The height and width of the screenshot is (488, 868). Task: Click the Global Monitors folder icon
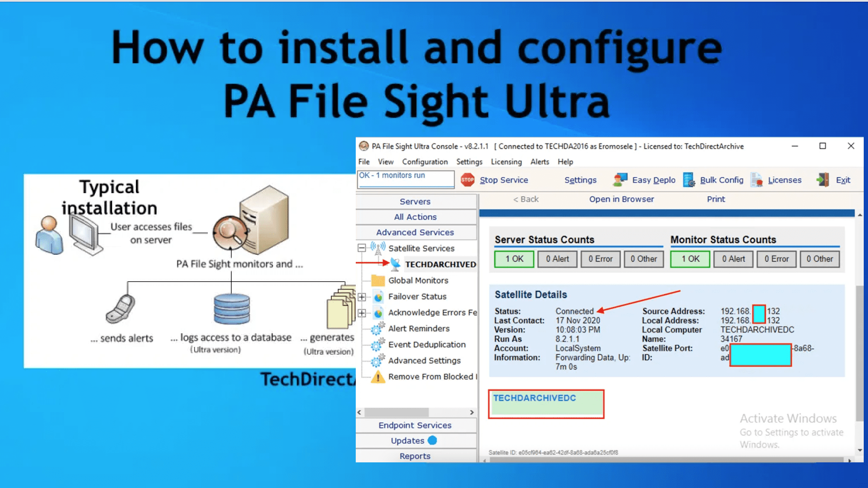tap(378, 280)
